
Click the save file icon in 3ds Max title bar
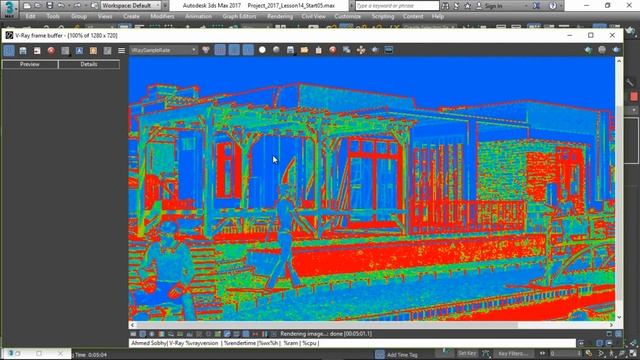[x=49, y=6]
